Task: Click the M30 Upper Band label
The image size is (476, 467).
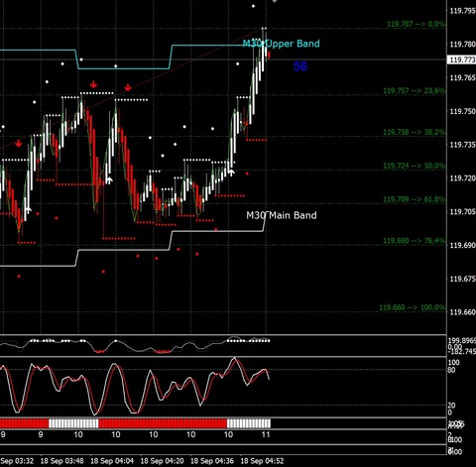Action: (x=281, y=44)
